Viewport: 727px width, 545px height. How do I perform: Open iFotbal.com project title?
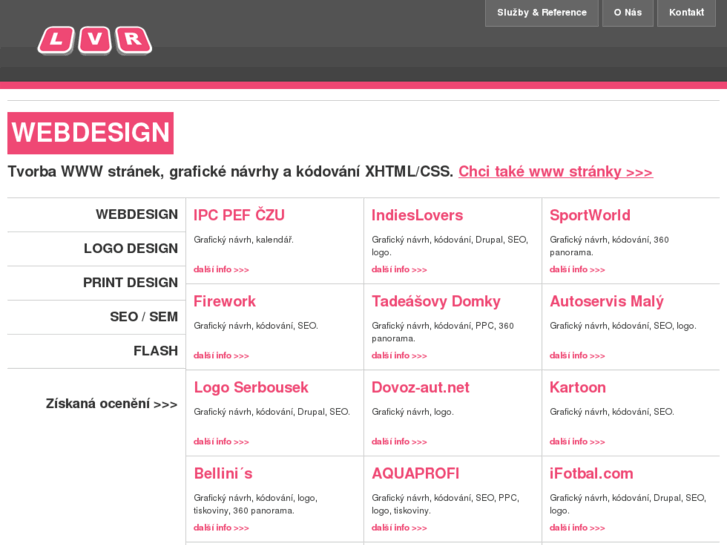point(591,474)
